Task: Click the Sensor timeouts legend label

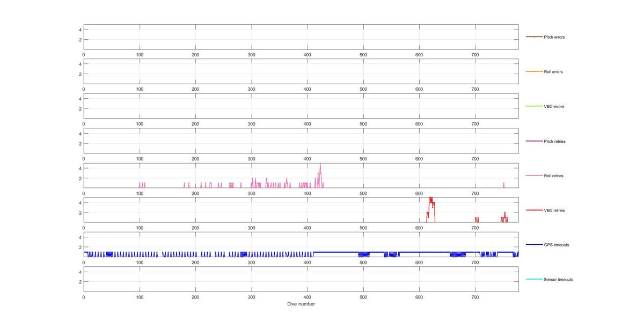Action: coord(558,280)
